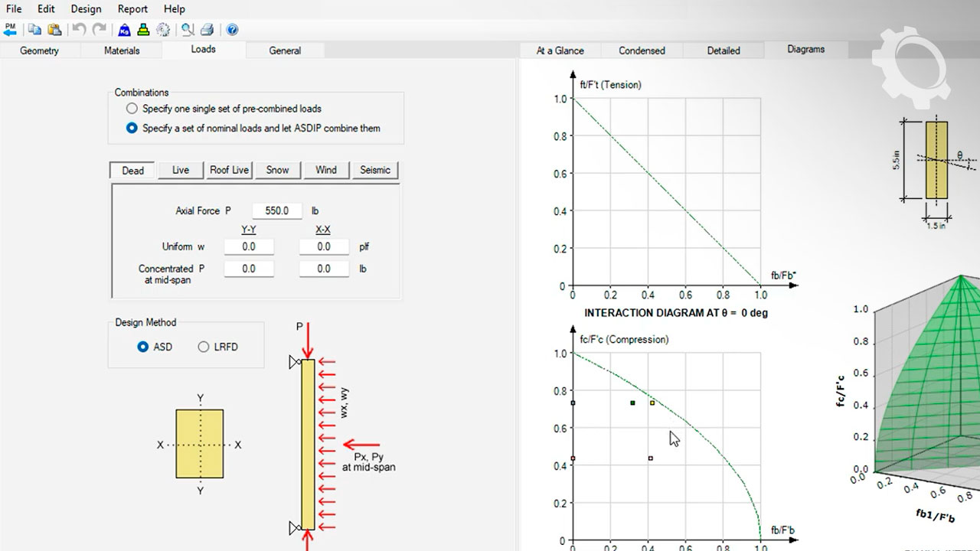Select 'Specify one single set of pre-combined loads'
Viewport: 980px width, 551px height.
132,109
